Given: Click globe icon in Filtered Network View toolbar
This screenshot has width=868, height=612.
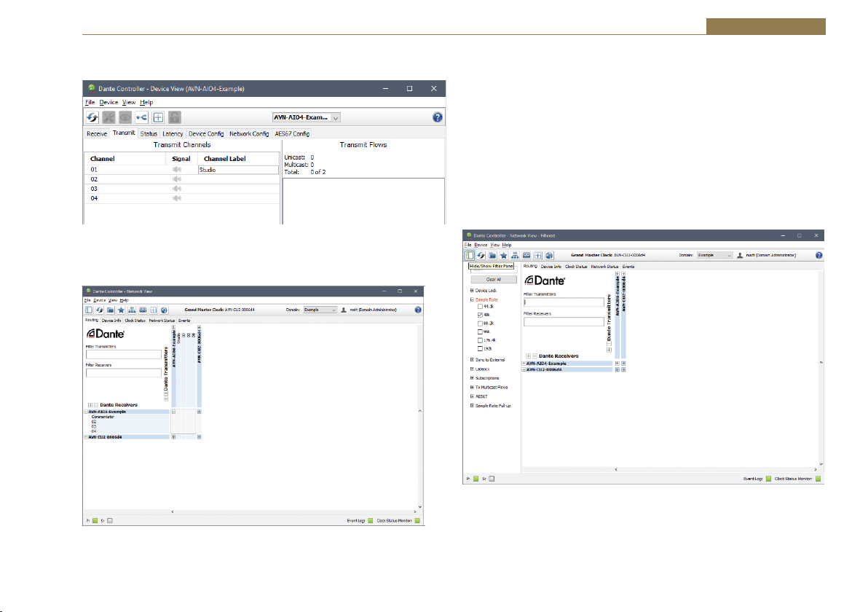Looking at the screenshot, I should click(549, 255).
